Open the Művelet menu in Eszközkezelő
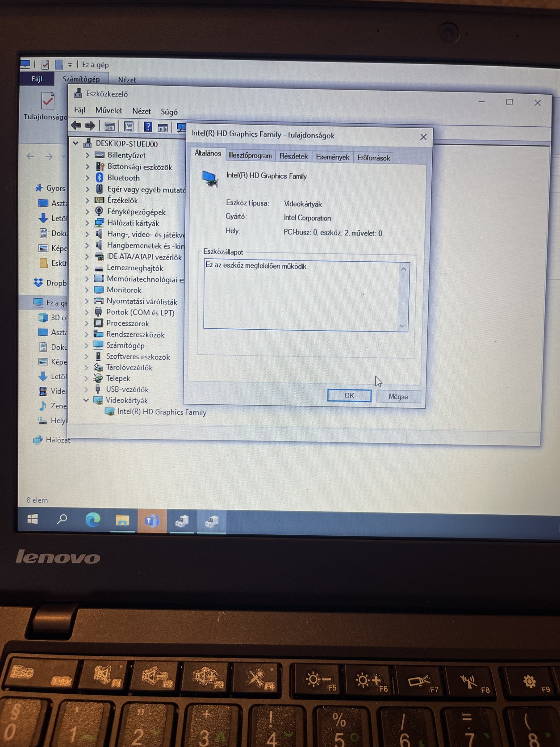This screenshot has height=747, width=560. (x=109, y=110)
